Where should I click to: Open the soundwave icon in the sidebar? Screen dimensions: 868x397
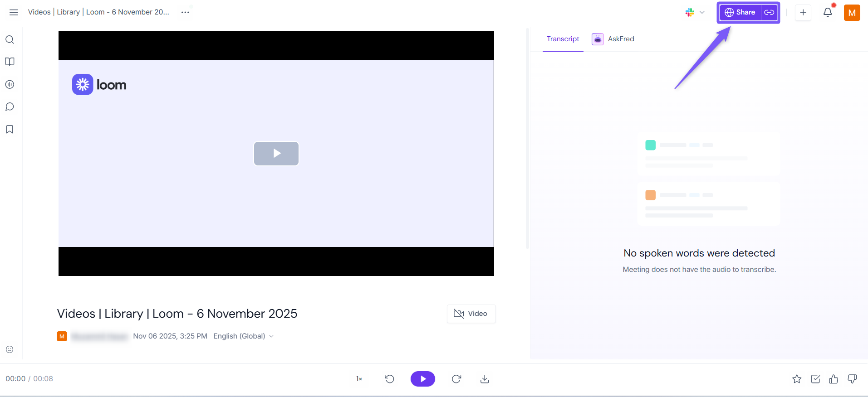pos(10,84)
